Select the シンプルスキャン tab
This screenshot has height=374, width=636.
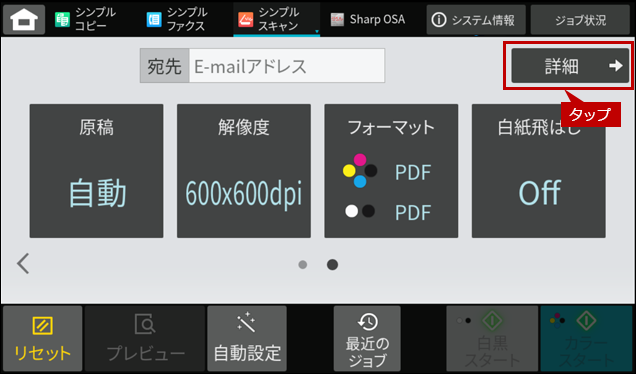(x=277, y=19)
